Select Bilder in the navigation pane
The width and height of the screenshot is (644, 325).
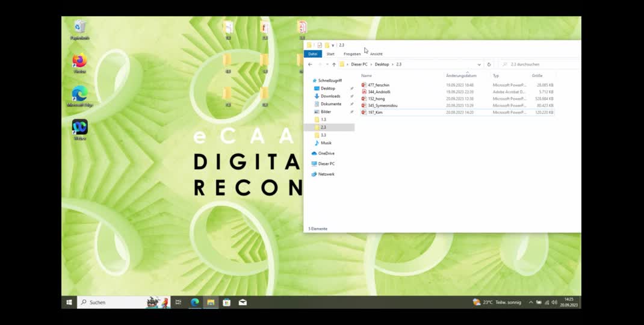tap(326, 112)
